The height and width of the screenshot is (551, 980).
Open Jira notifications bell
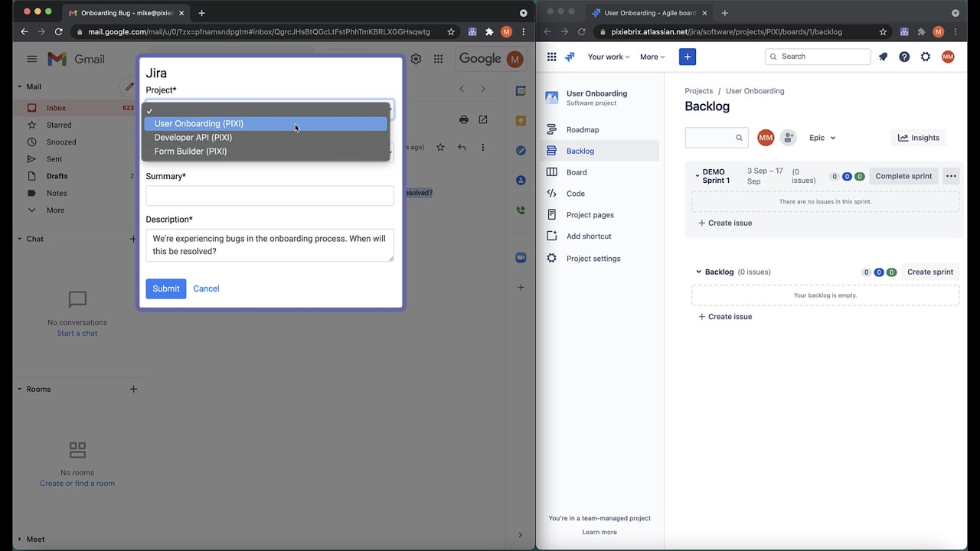click(x=883, y=57)
